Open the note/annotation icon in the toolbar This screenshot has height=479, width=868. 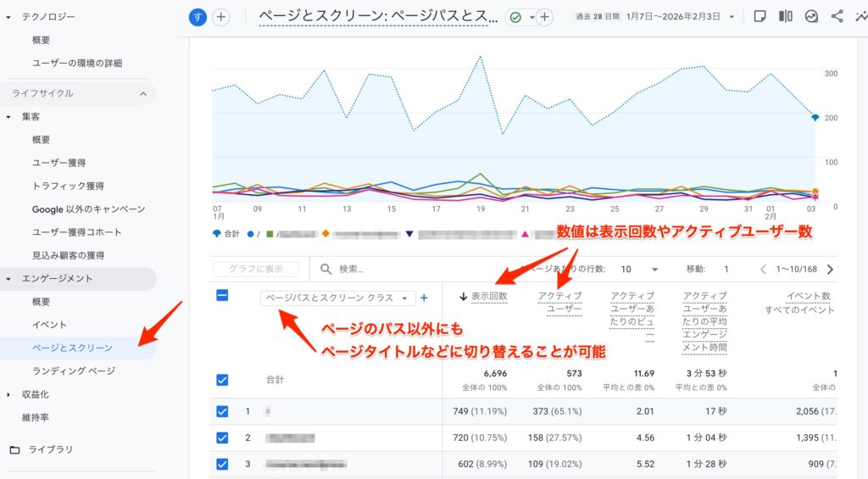[x=759, y=16]
